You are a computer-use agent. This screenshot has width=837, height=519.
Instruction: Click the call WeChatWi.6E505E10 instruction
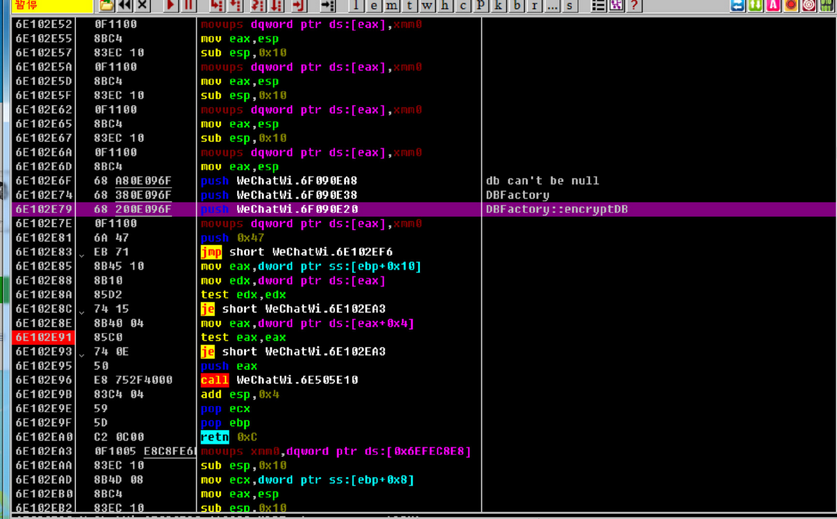click(x=279, y=380)
